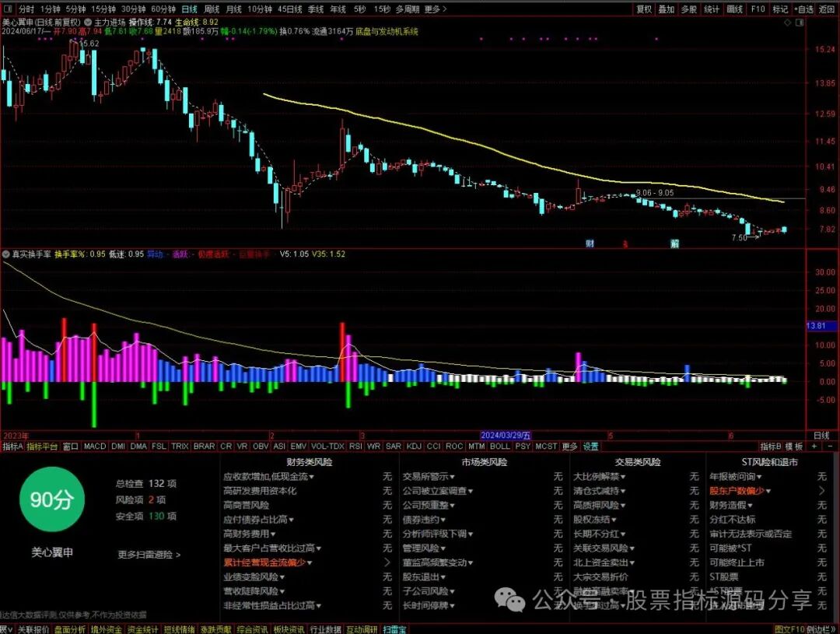
Task: Click 图文F10 in bottom bar
Action: tap(789, 629)
